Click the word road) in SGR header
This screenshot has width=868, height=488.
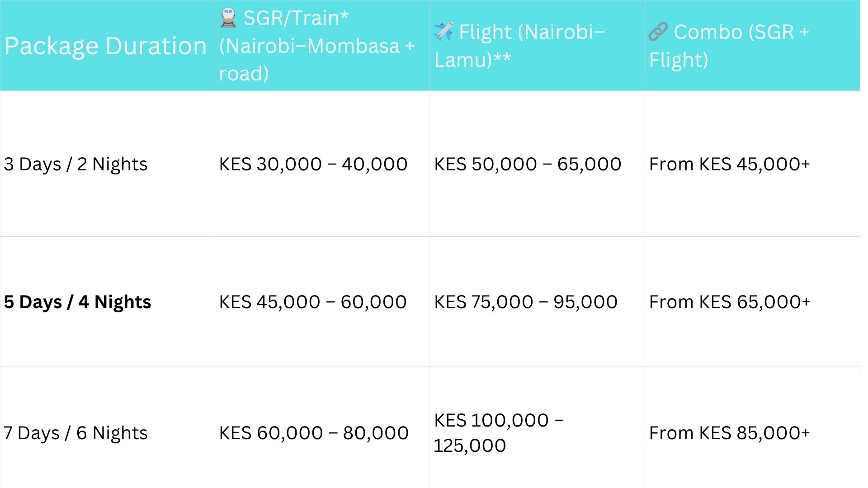[244, 74]
